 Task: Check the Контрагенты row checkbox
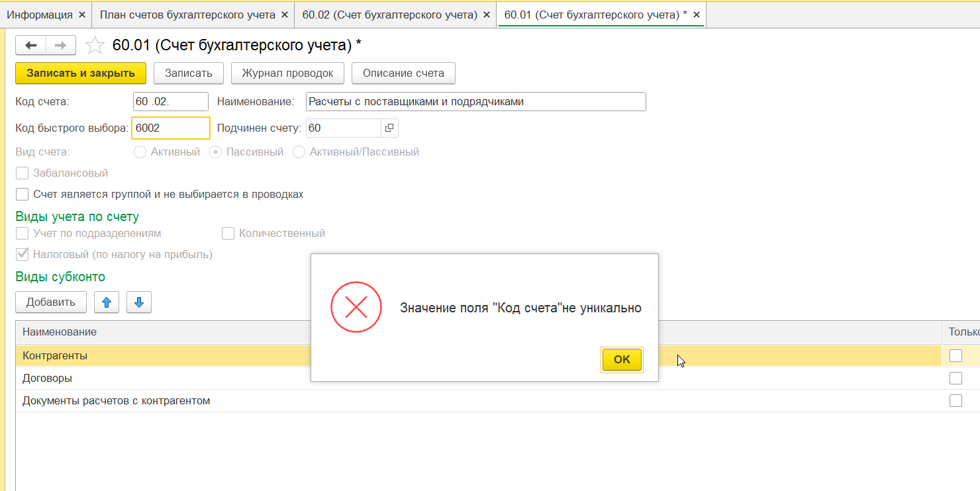955,355
